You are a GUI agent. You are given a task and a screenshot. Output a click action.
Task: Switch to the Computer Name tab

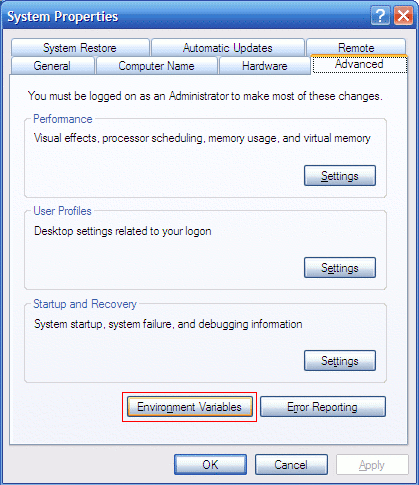coord(156,66)
